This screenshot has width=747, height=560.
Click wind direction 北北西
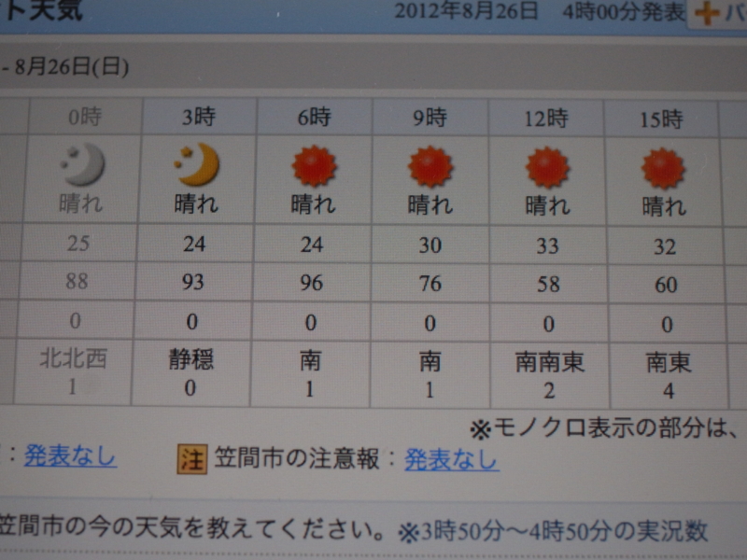point(74,358)
